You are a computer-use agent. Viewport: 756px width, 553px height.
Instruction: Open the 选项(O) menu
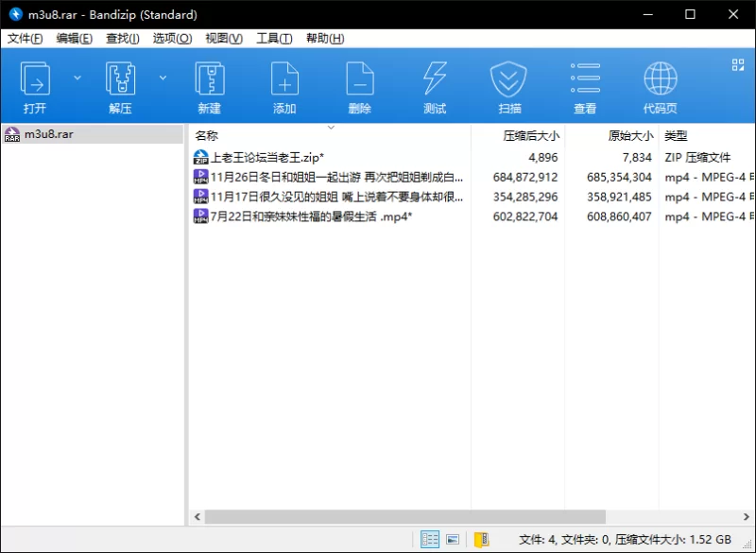[x=172, y=39]
